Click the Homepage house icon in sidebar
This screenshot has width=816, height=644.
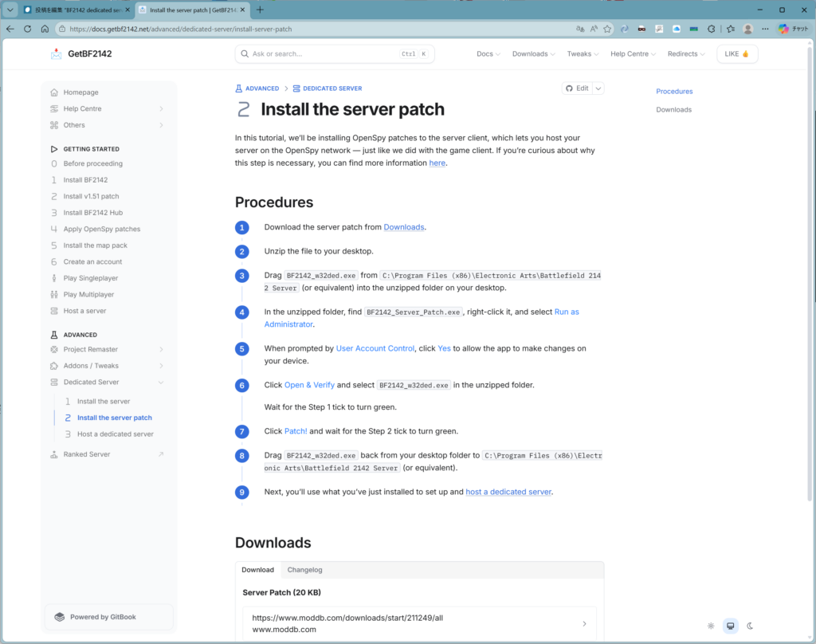click(x=54, y=92)
